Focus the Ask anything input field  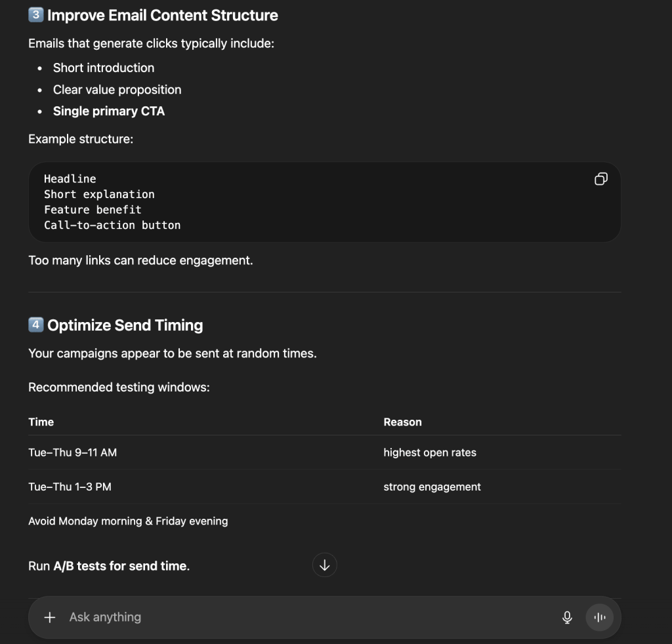pyautogui.click(x=295, y=617)
